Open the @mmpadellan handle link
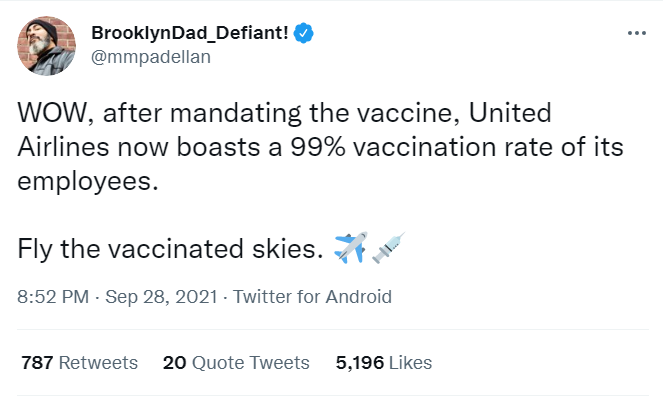The width and height of the screenshot is (663, 400). pos(151,56)
